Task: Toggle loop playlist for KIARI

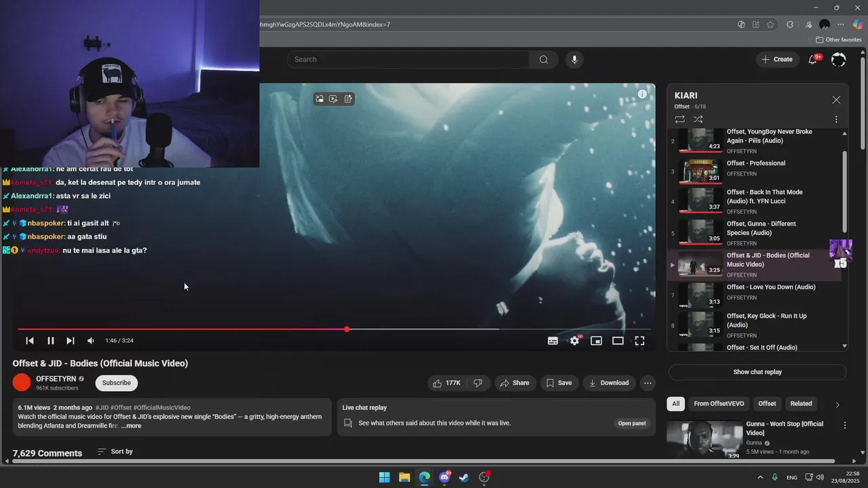Action: point(679,119)
